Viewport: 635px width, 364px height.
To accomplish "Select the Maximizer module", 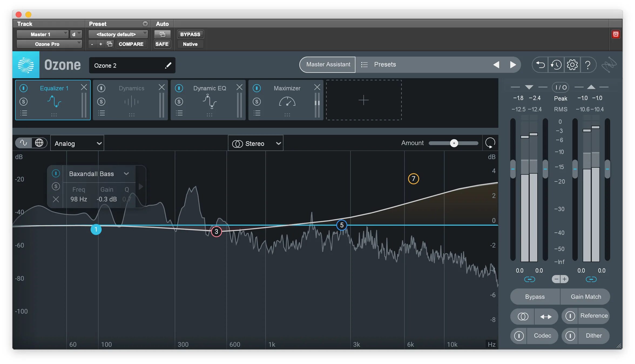I will pyautogui.click(x=286, y=100).
